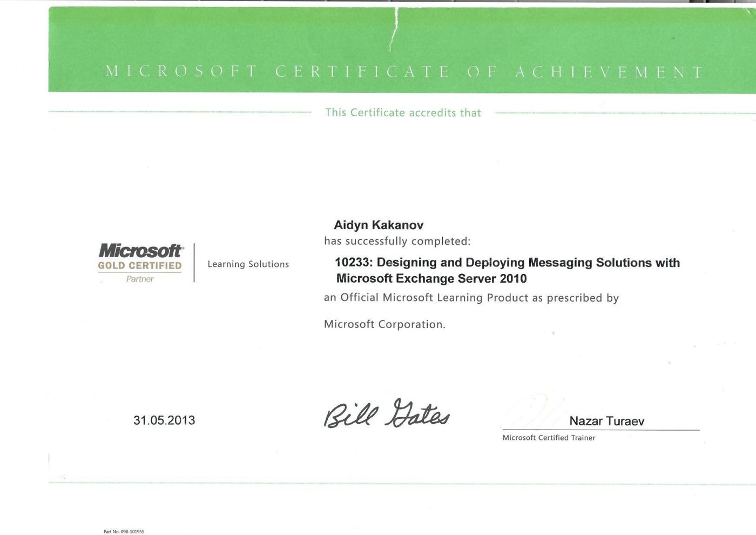Click 'Microsoft Exchange Server 2010' text

click(x=431, y=278)
